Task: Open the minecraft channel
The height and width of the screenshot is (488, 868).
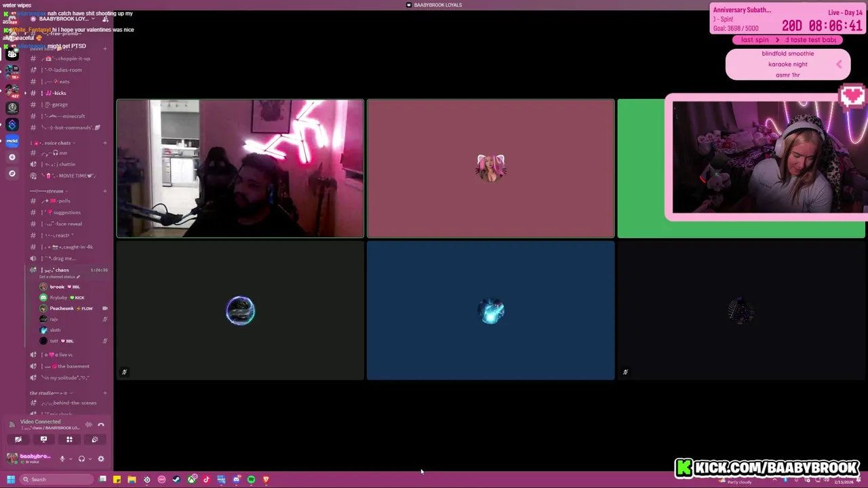Action: tap(68, 116)
